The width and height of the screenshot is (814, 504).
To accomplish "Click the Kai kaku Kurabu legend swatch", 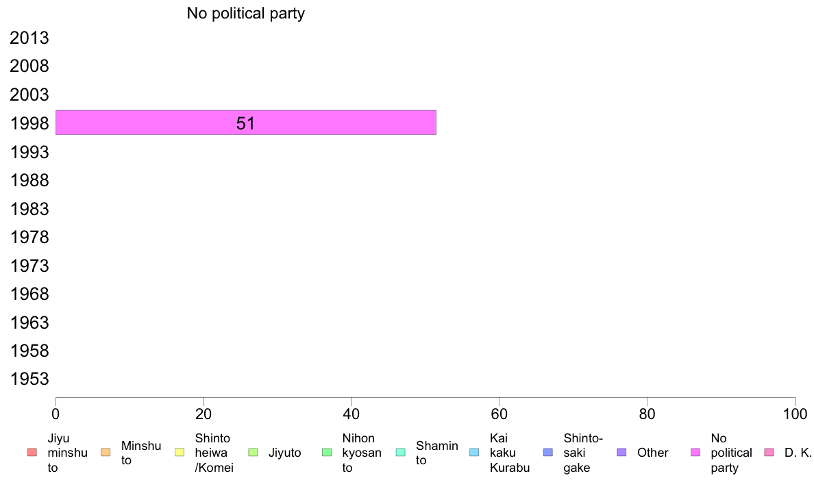I will [474, 452].
